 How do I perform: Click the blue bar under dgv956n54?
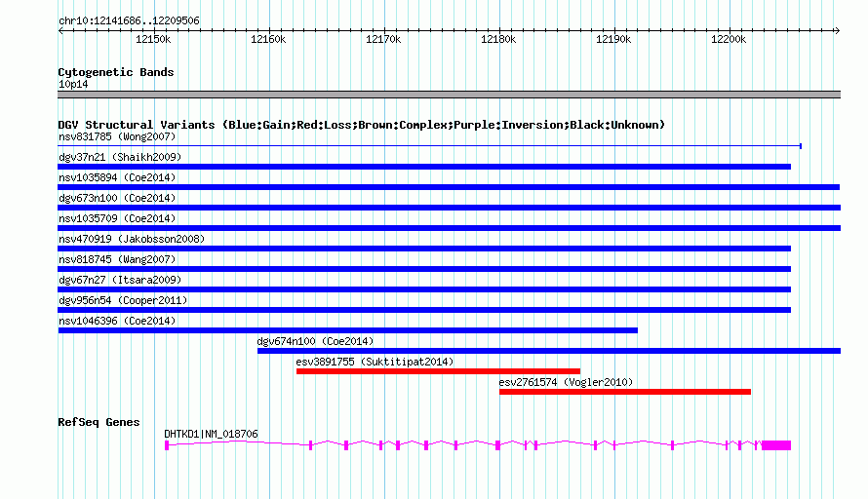pyautogui.click(x=424, y=310)
